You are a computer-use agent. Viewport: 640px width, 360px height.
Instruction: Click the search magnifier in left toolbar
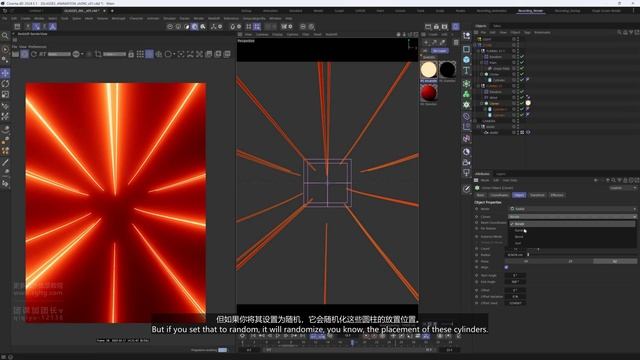(x=5, y=36)
